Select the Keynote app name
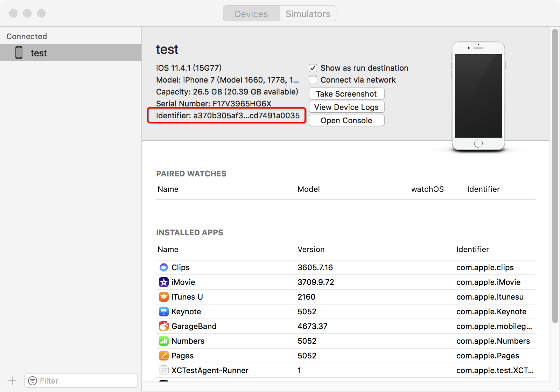560x392 pixels. coord(186,312)
